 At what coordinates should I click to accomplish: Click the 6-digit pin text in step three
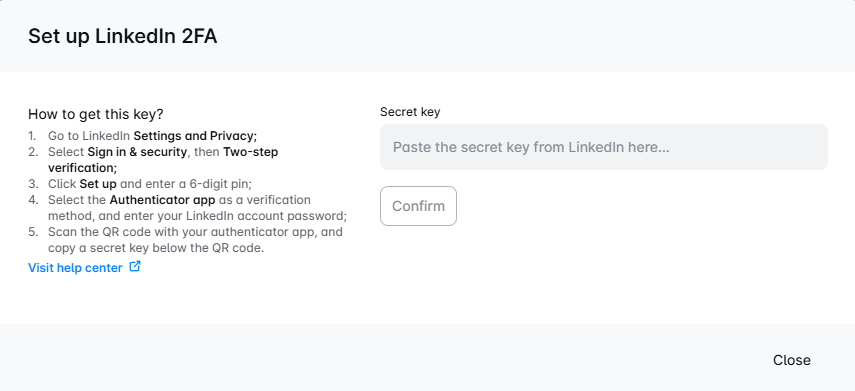pyautogui.click(x=221, y=184)
